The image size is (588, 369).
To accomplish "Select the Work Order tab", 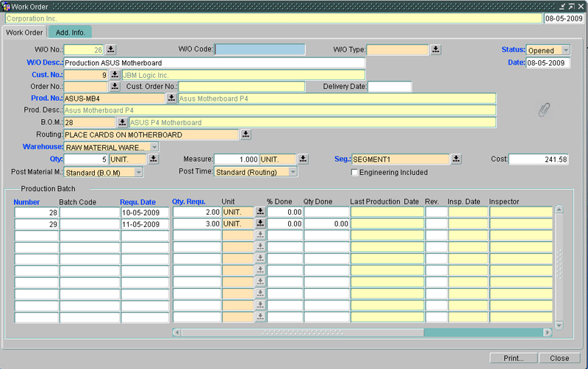I will click(x=24, y=32).
